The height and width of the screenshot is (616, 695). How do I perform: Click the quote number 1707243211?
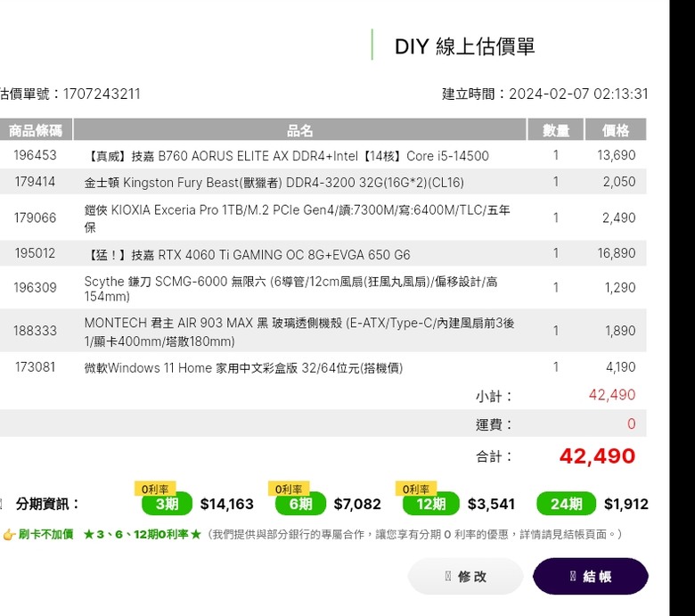pos(102,94)
